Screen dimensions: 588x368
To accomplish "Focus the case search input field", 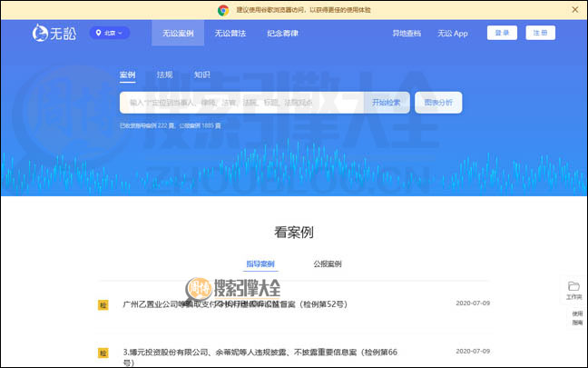I will pyautogui.click(x=240, y=103).
